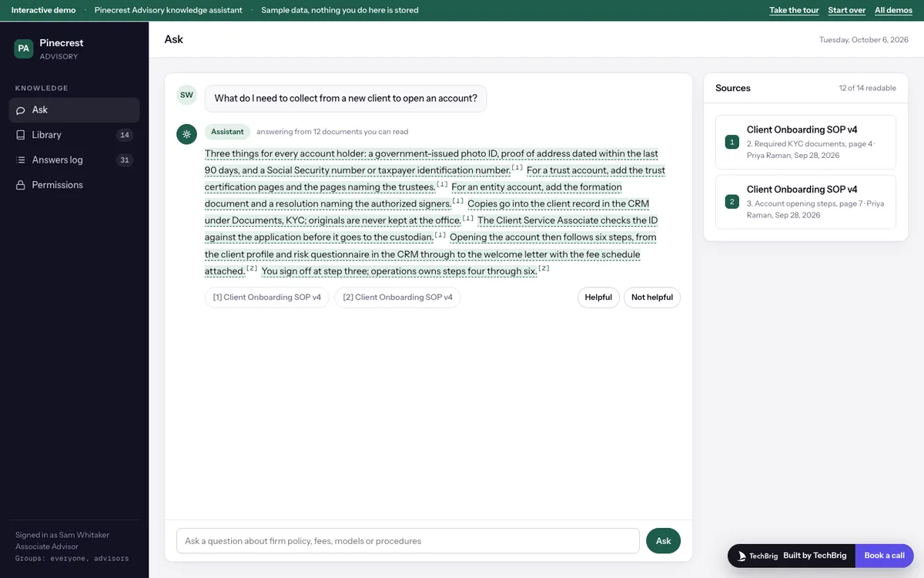Click the user question message bubble
Viewport: 924px width, 578px height.
tap(346, 99)
